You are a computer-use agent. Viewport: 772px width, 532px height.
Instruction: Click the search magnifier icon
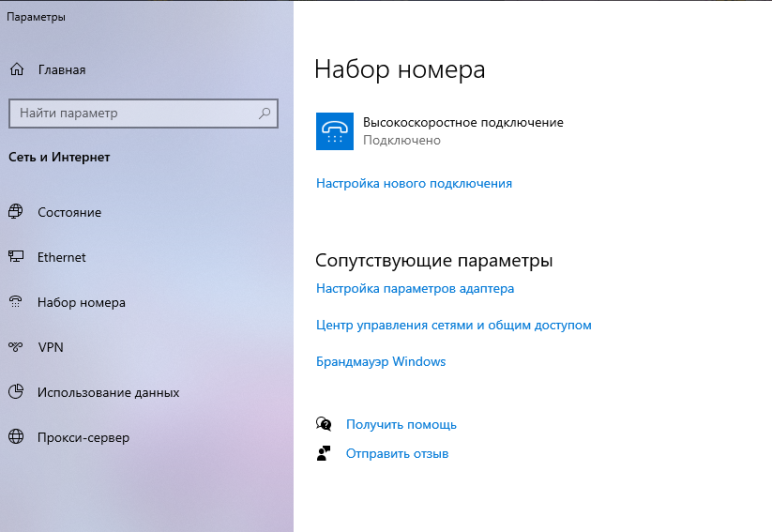(265, 114)
